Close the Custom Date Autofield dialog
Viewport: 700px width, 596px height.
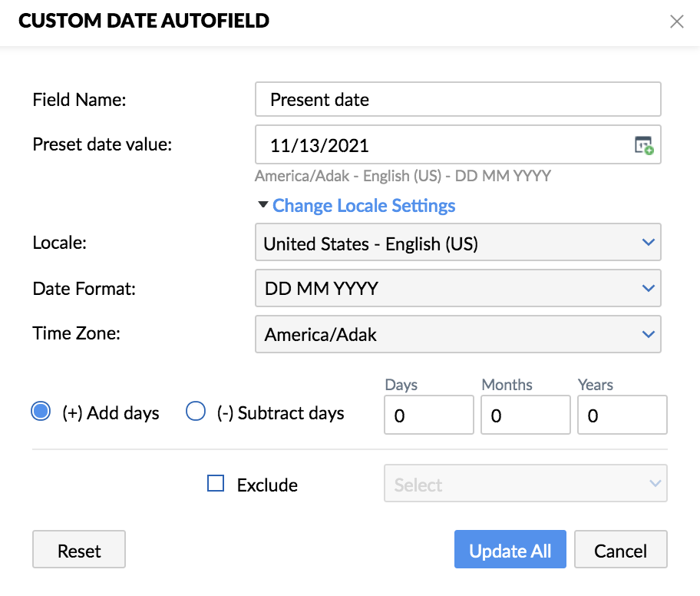click(676, 22)
